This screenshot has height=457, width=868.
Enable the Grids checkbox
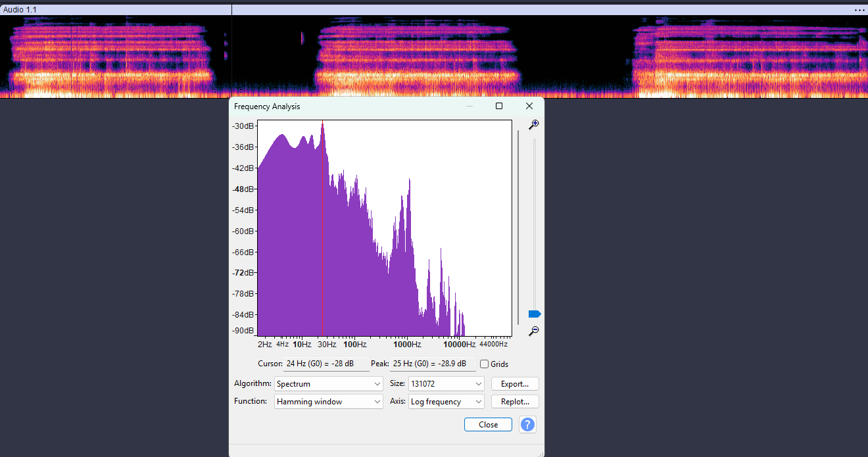coord(485,364)
